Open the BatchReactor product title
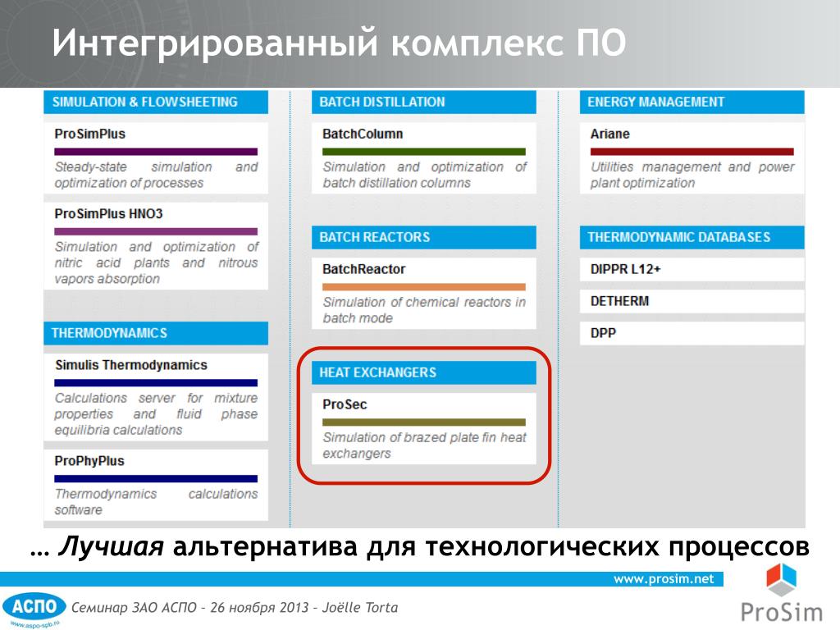This screenshot has height=630, width=840. click(364, 269)
